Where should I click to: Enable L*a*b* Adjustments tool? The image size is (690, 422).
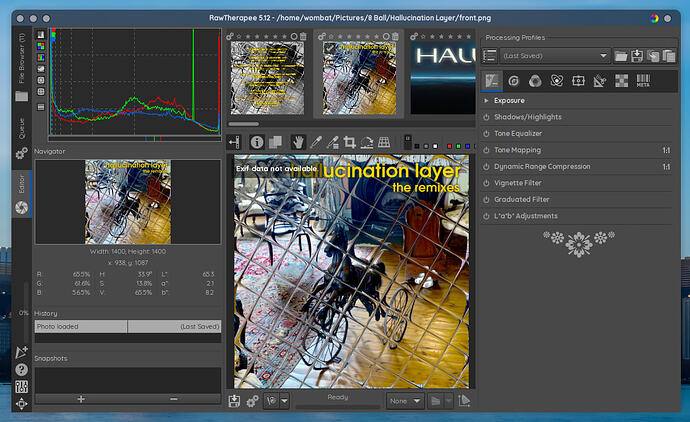[x=486, y=216]
